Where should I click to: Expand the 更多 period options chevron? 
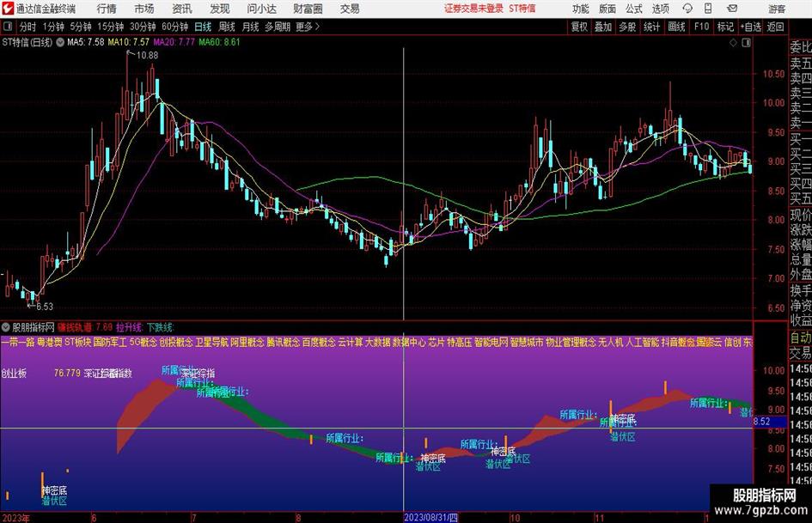(317, 27)
